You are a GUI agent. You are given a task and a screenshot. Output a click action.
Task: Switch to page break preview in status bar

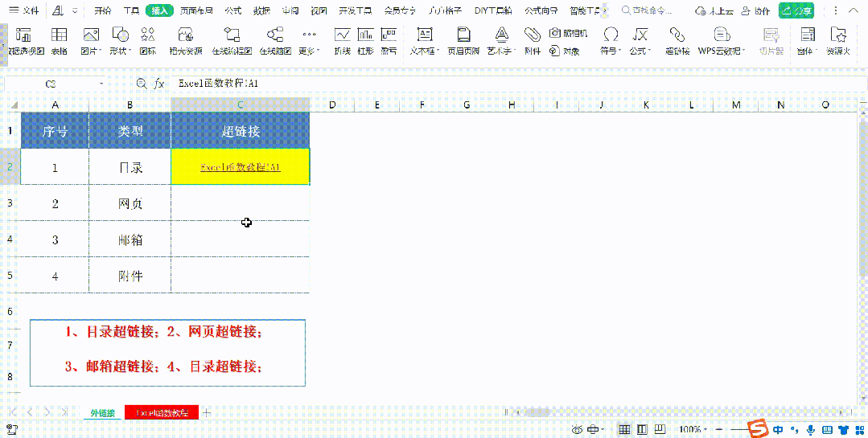[x=660, y=429]
